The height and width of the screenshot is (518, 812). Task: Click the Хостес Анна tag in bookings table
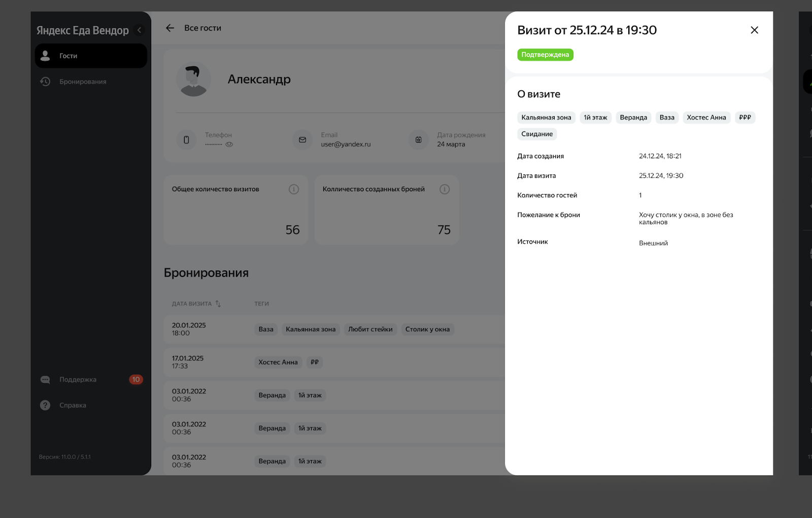click(278, 362)
